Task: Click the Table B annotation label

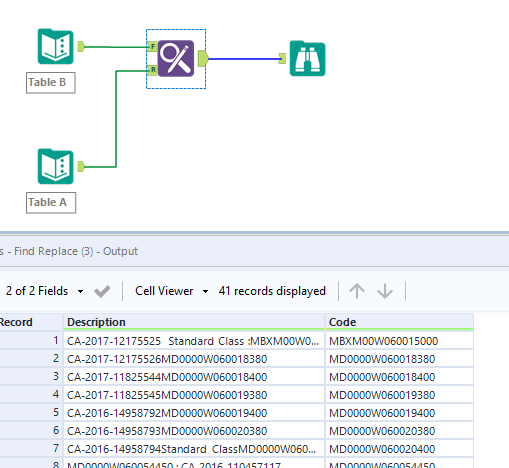Action: [51, 82]
